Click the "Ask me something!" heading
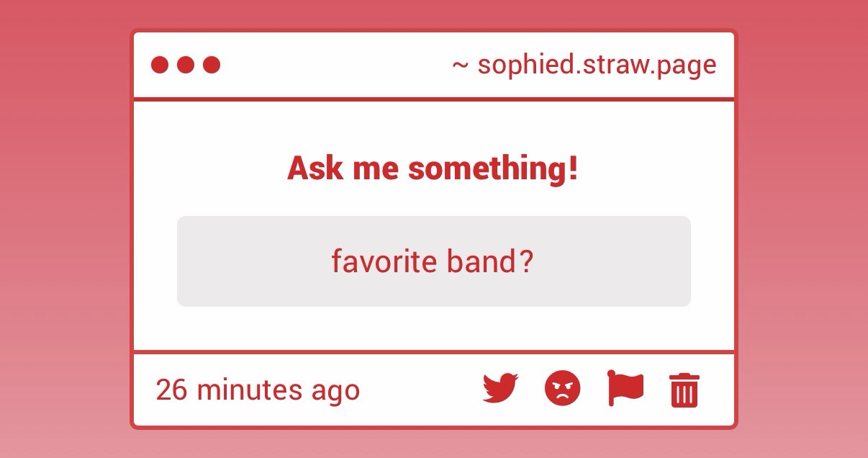Viewport: 868px width, 458px height. click(x=433, y=169)
